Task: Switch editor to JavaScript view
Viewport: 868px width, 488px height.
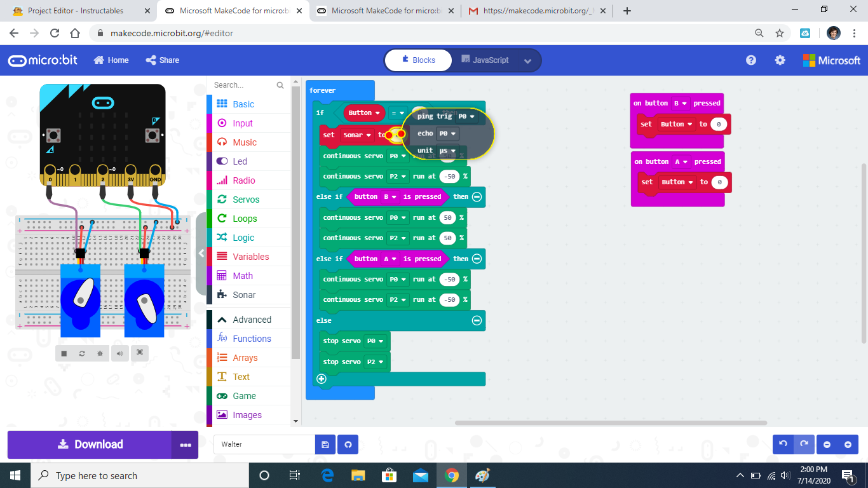Action: tap(485, 60)
